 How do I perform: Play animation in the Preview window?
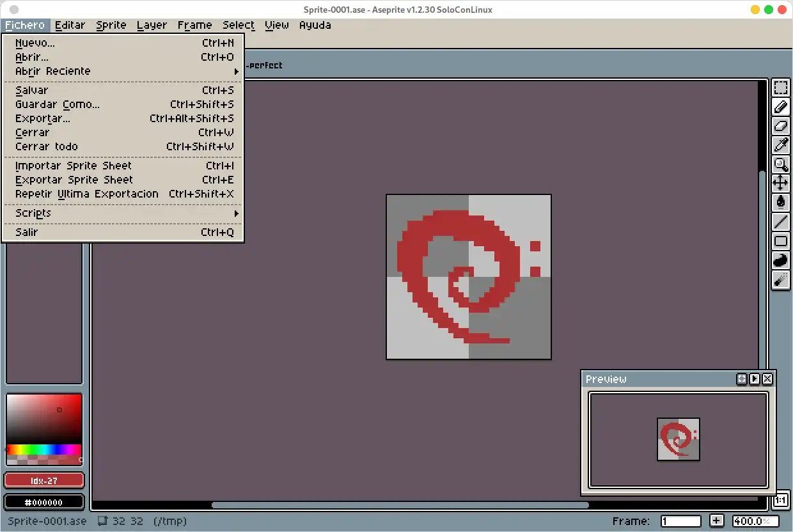point(755,379)
